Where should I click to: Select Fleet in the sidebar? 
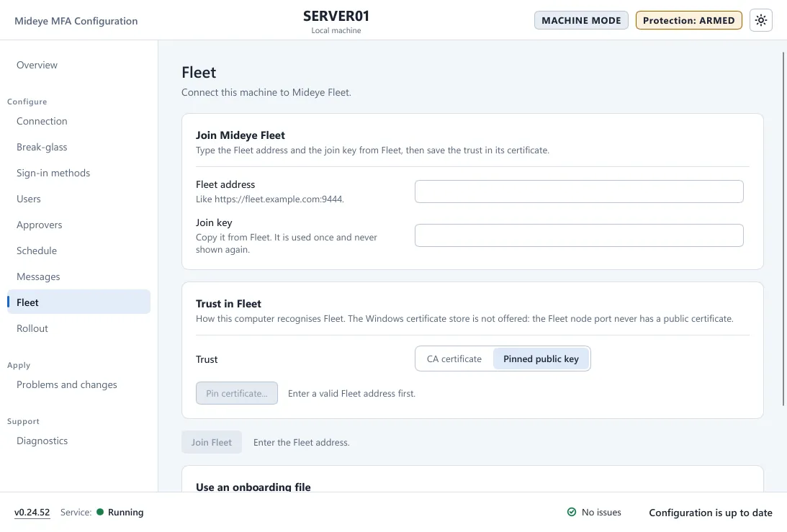click(x=78, y=302)
